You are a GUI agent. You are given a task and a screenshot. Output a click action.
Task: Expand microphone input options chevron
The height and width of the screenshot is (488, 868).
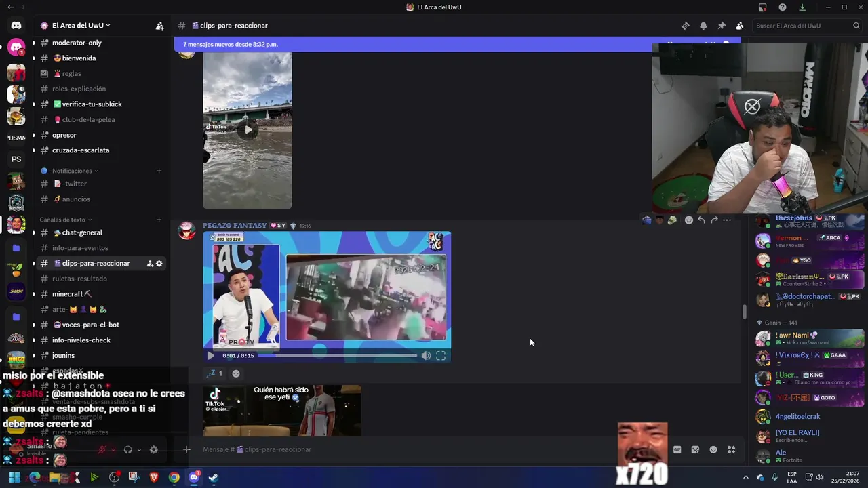[114, 449]
